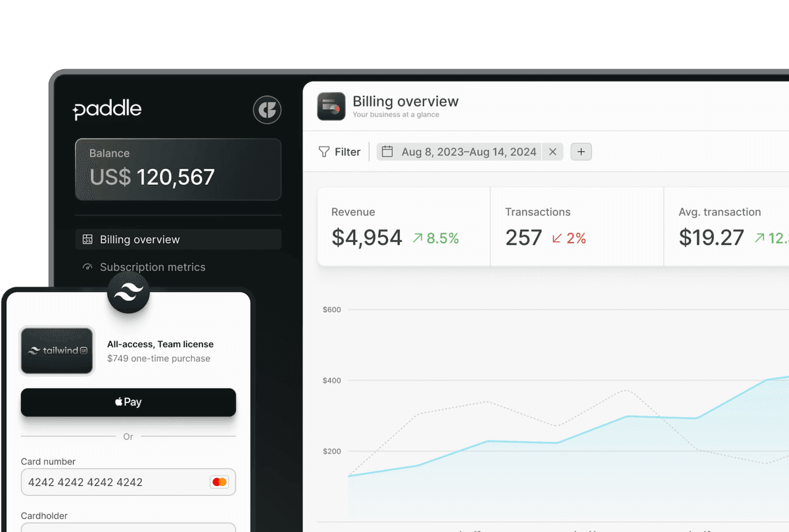Click the funnel Filter icon
Viewport: 789px width, 532px height.
click(x=324, y=152)
